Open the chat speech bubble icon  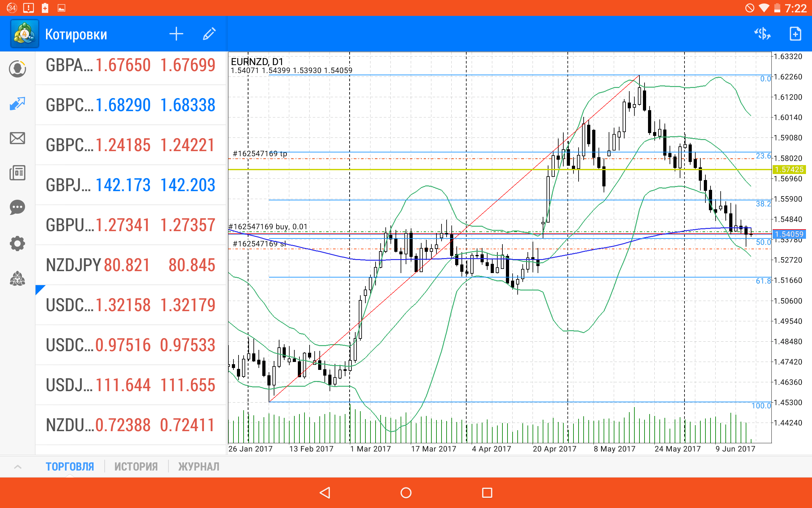(x=17, y=207)
